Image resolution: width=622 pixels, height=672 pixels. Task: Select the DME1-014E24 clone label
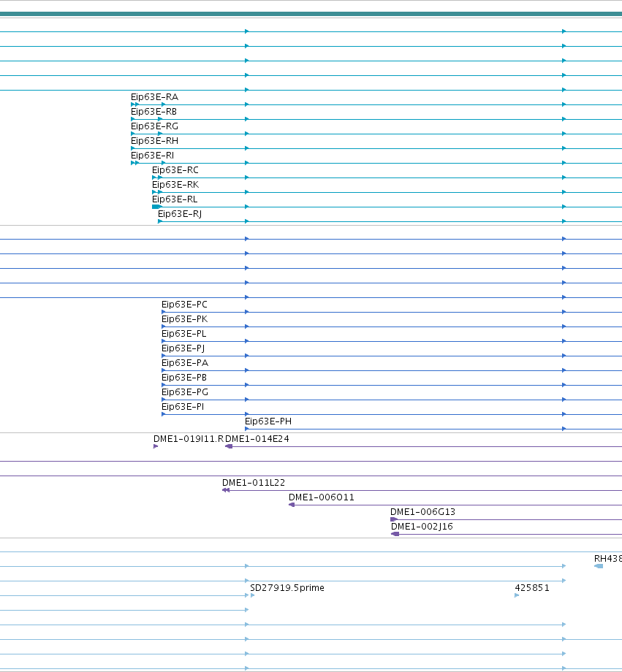click(x=257, y=439)
